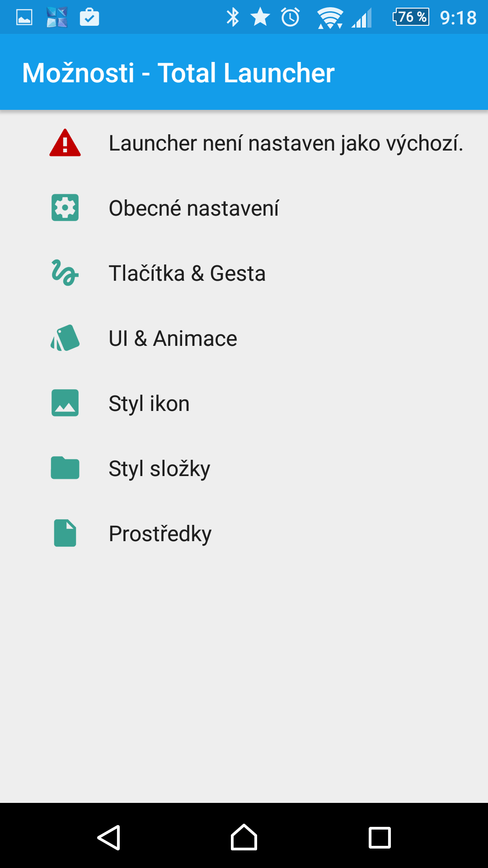488x868 pixels.
Task: Tap the document icon beside Prostředky
Action: click(65, 533)
